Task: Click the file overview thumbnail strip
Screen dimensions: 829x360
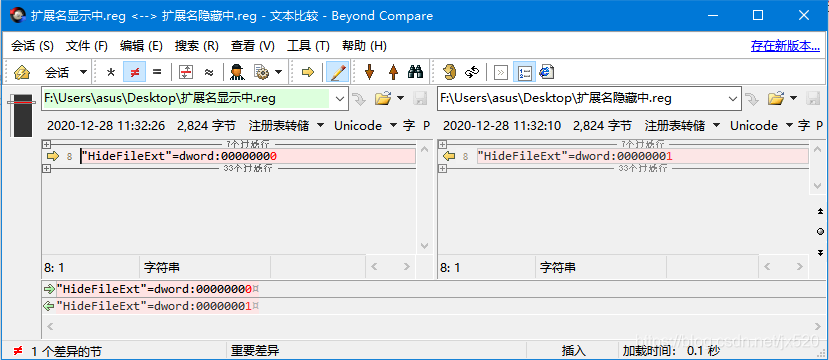Action: point(22,115)
